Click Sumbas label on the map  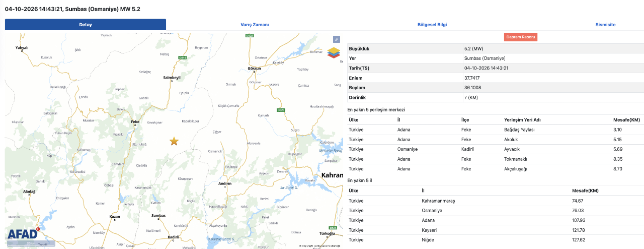tap(158, 215)
